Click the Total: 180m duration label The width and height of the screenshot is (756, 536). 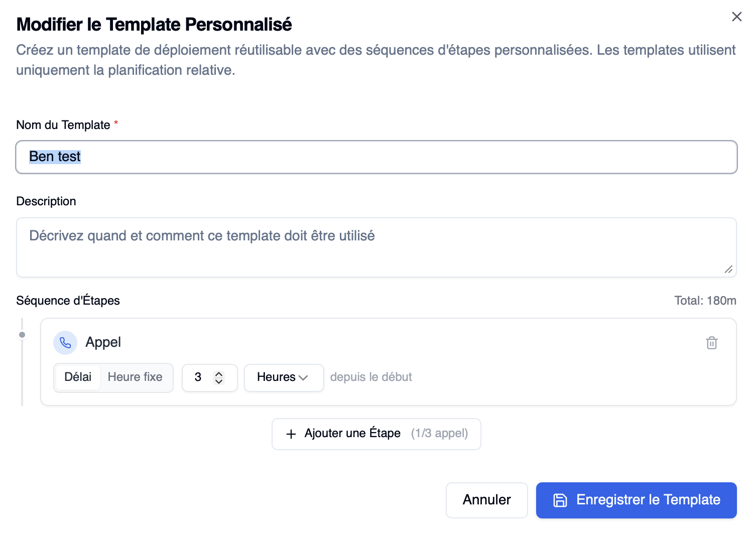(x=705, y=301)
